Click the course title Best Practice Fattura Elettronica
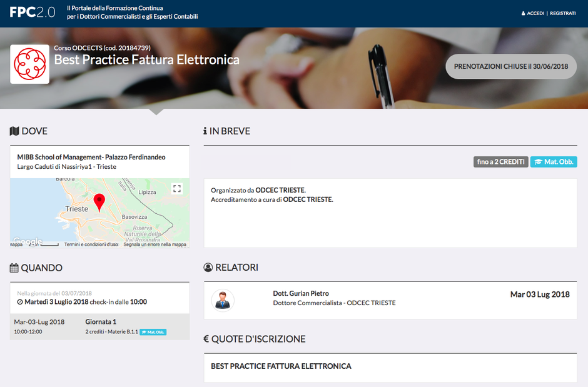Viewport: 588px width, 387px height. pos(146,59)
